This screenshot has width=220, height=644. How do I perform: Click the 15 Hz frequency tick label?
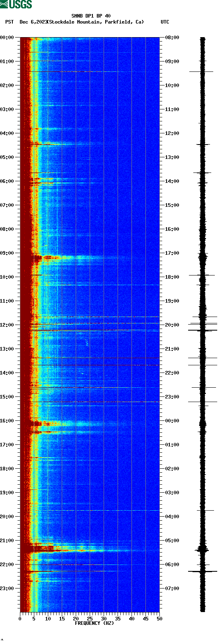[x=62, y=619]
